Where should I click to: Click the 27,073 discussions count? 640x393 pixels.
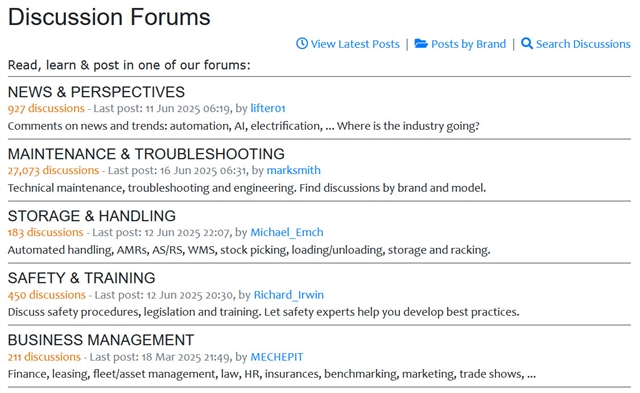tap(53, 170)
